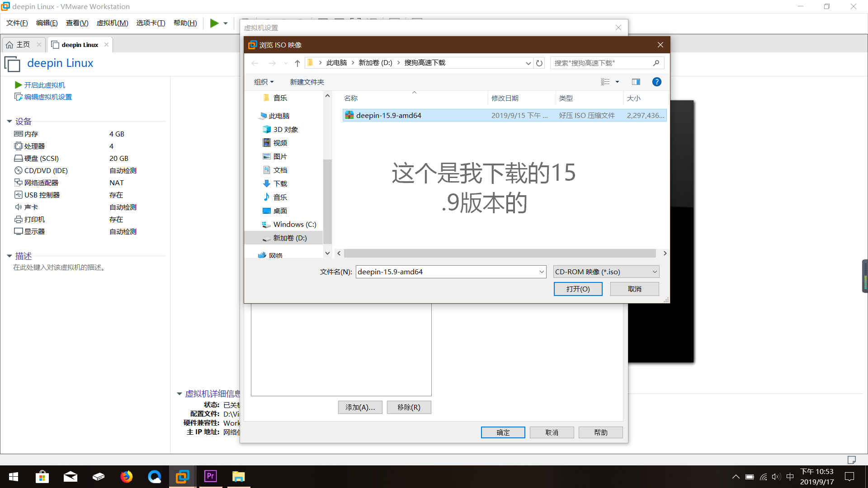Sort by 修改日期 column header
Viewport: 868px width, 488px height.
(x=505, y=98)
